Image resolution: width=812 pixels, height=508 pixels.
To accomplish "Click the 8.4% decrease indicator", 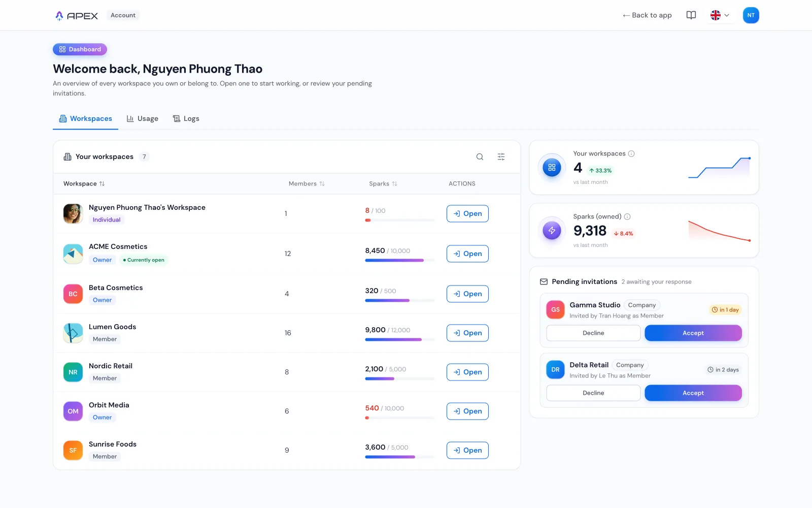I will pyautogui.click(x=624, y=234).
